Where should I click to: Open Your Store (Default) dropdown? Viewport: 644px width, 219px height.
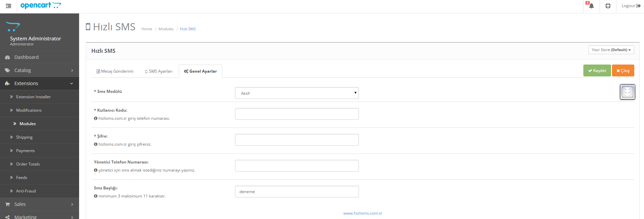pos(611,50)
